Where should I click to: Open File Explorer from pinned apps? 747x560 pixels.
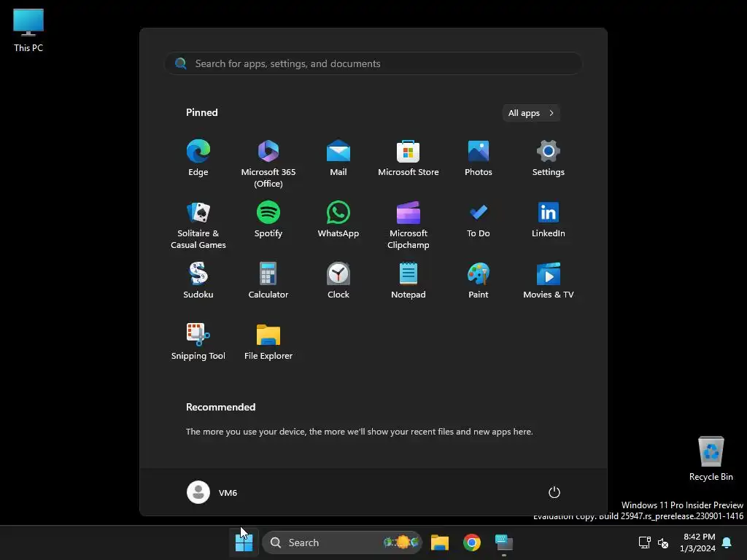pos(268,342)
